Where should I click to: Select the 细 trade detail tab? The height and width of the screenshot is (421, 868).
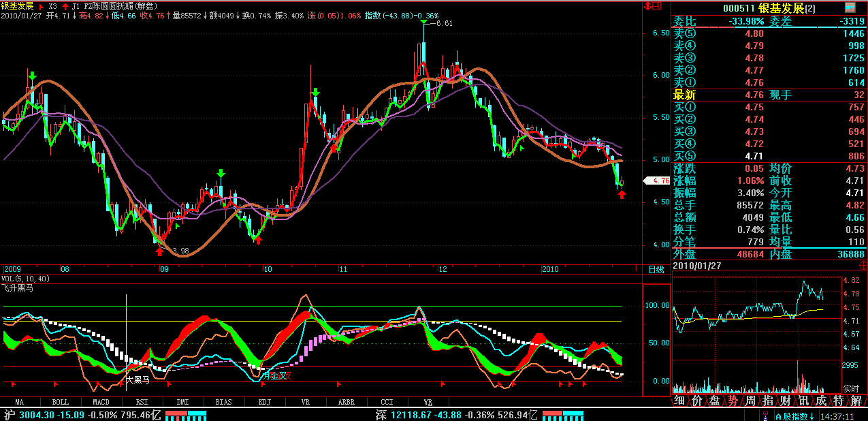pyautogui.click(x=679, y=401)
